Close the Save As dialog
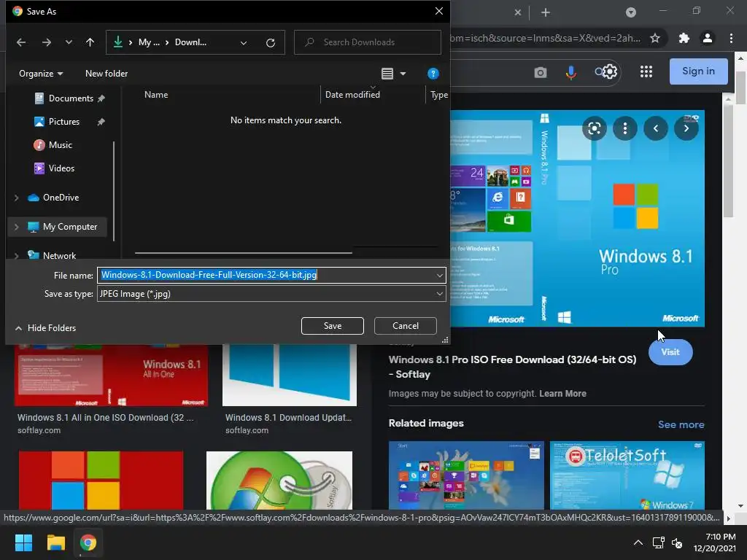The width and height of the screenshot is (747, 560). pos(438,11)
